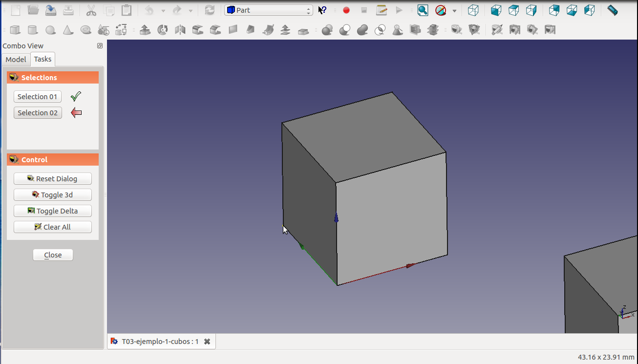This screenshot has height=364, width=638.
Task: Open the Part workbench dropdown
Action: point(268,10)
